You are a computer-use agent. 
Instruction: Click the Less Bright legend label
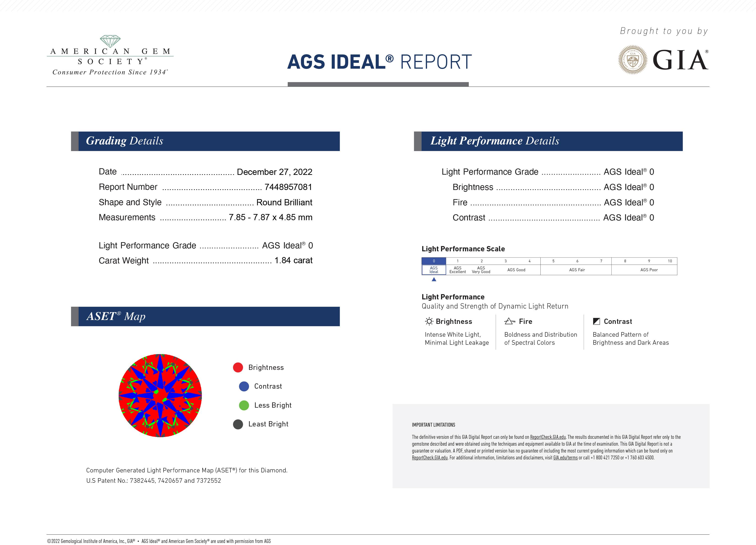[x=273, y=405]
